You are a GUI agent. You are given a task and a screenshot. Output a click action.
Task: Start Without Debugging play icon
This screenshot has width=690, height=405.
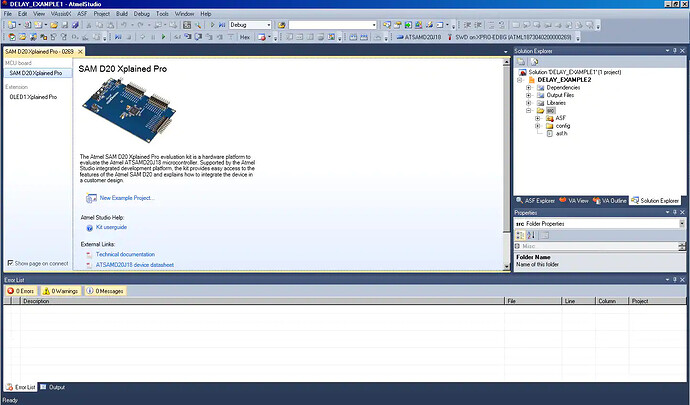pos(212,25)
